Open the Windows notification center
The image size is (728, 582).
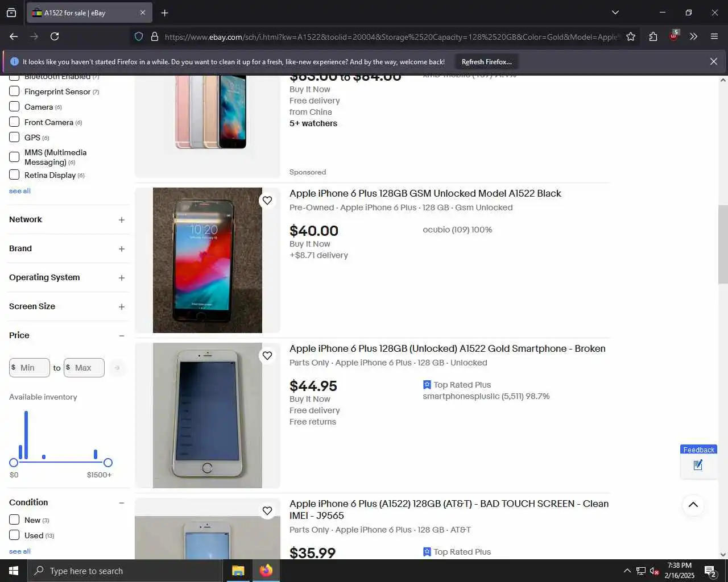710,571
